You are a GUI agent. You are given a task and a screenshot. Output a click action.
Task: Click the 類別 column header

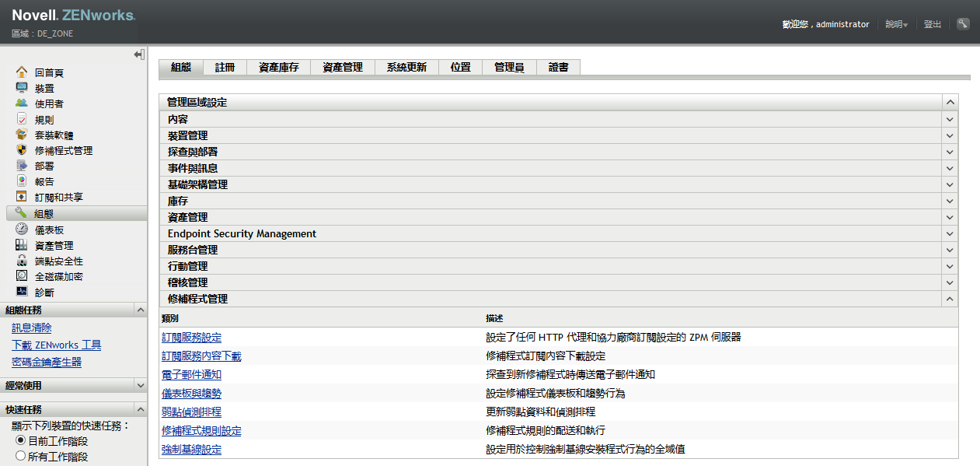[170, 318]
